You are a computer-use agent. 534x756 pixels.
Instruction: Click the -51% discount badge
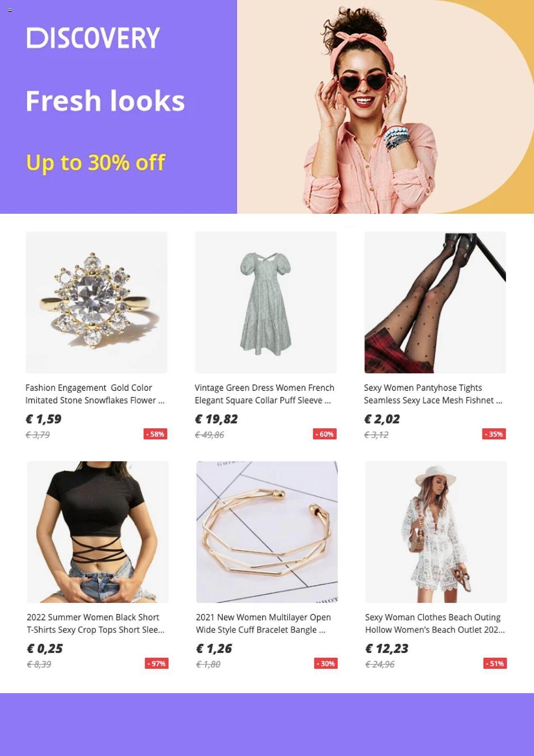tap(495, 663)
